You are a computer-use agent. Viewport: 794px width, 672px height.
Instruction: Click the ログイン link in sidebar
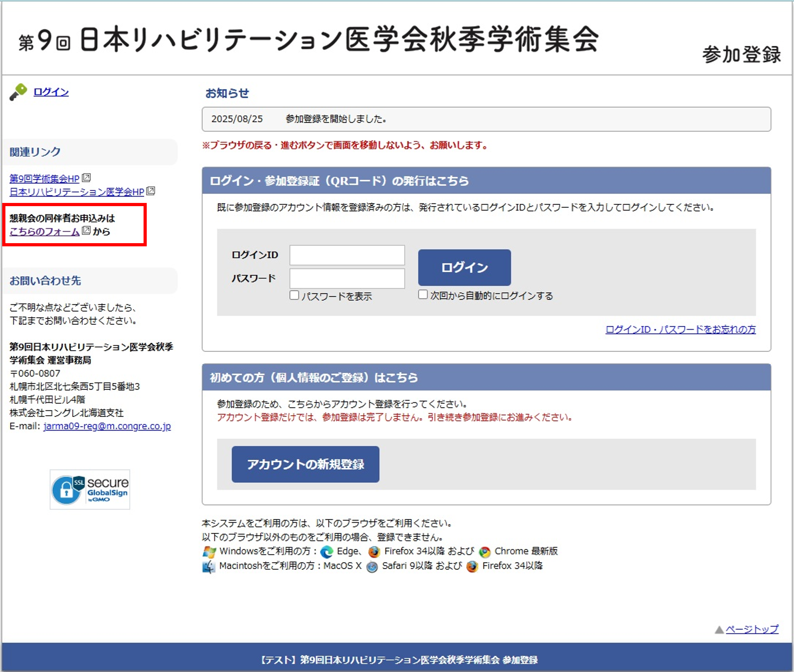click(51, 92)
